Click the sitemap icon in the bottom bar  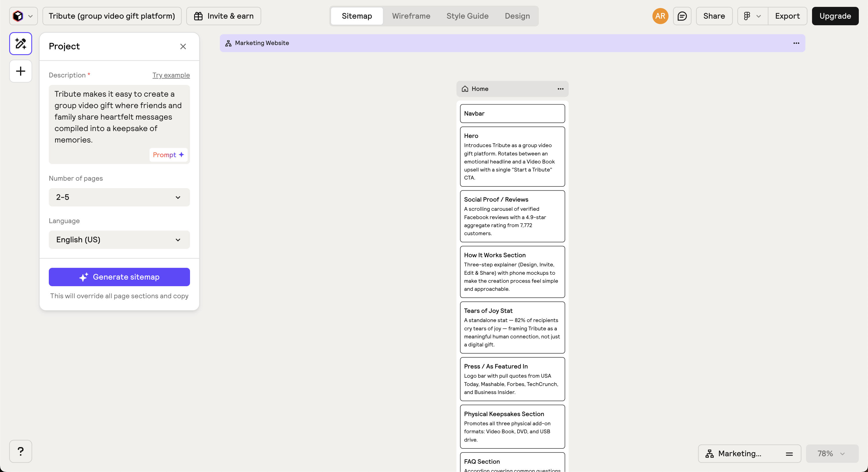pyautogui.click(x=710, y=453)
